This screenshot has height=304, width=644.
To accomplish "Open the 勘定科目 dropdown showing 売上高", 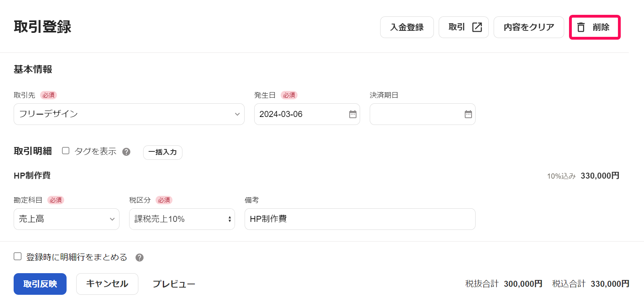I will pyautogui.click(x=67, y=219).
